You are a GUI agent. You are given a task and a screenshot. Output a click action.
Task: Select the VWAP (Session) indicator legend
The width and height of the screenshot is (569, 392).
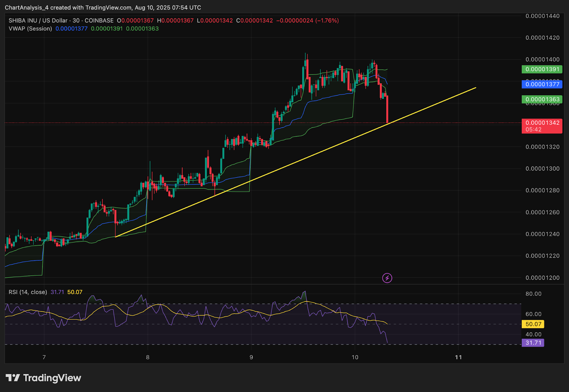point(30,28)
